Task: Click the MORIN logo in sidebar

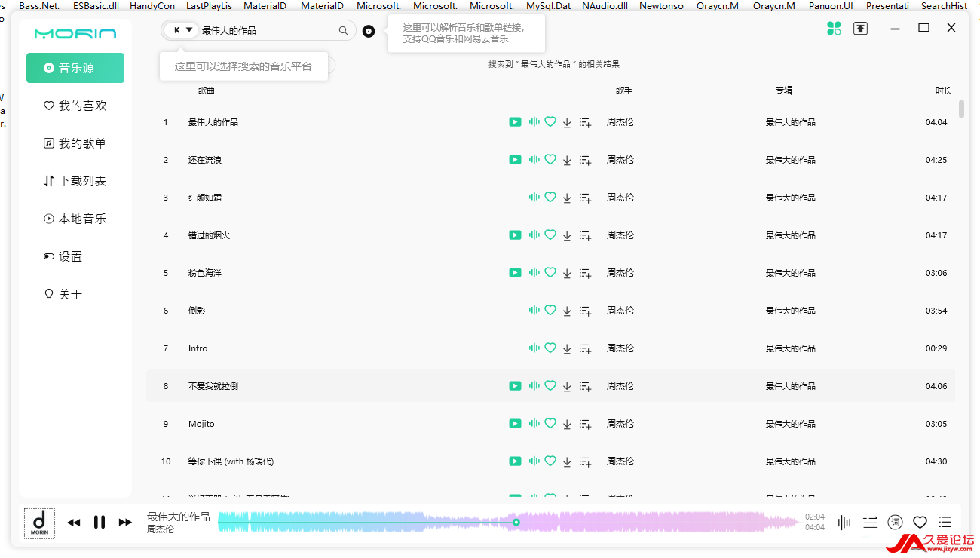Action: point(75,34)
